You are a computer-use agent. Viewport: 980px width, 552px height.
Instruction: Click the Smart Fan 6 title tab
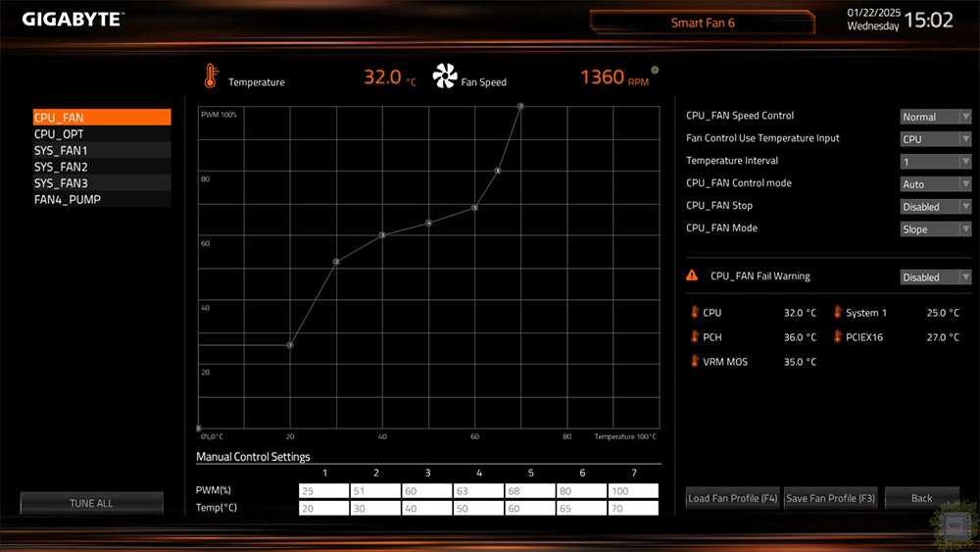tap(703, 23)
